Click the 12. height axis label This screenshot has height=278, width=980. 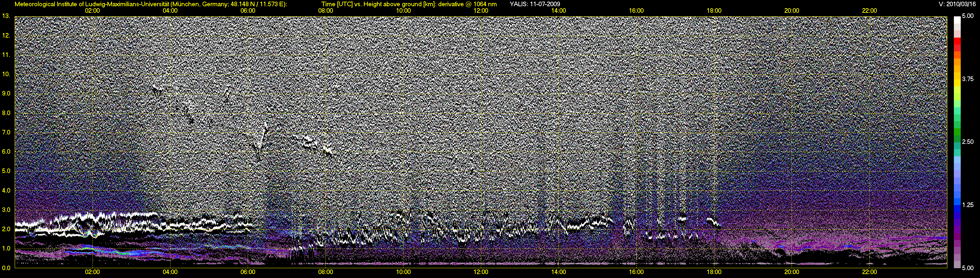tap(7, 35)
